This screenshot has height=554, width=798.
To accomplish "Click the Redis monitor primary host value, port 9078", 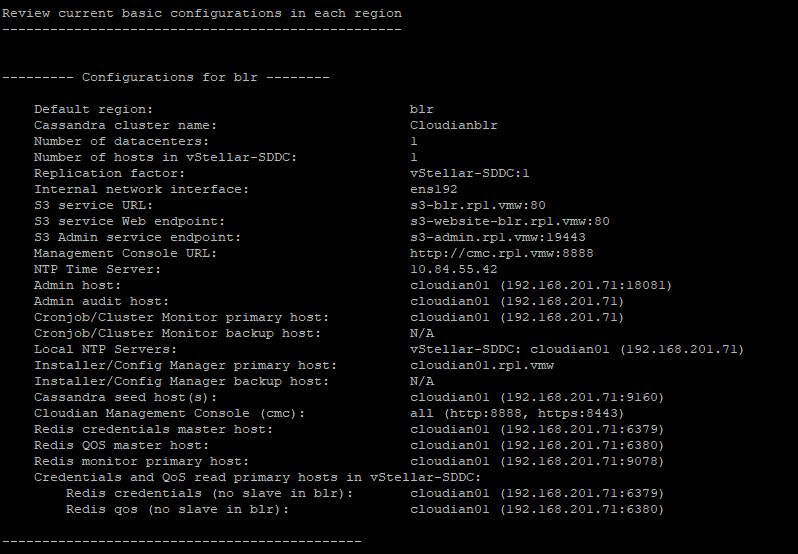I will pyautogui.click(x=537, y=461).
